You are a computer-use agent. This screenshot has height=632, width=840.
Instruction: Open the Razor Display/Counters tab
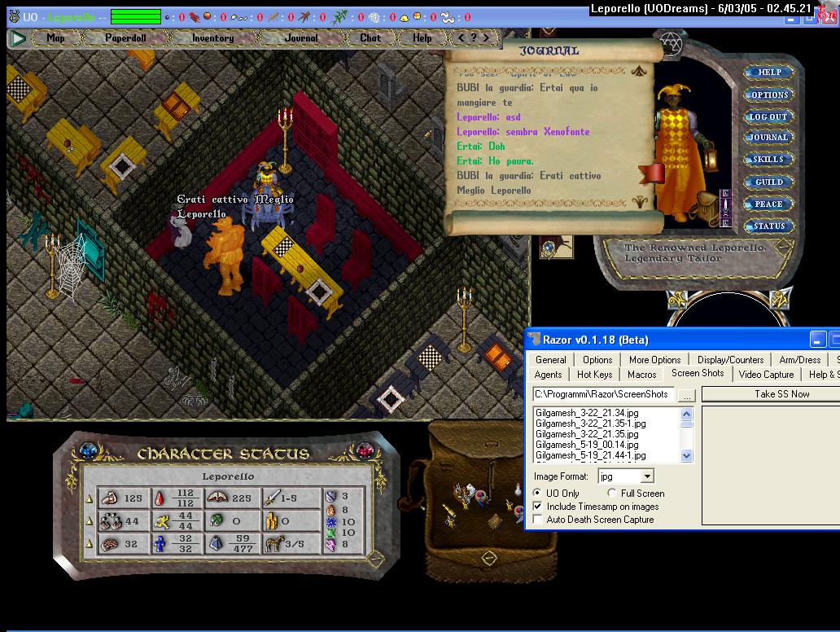tap(730, 360)
